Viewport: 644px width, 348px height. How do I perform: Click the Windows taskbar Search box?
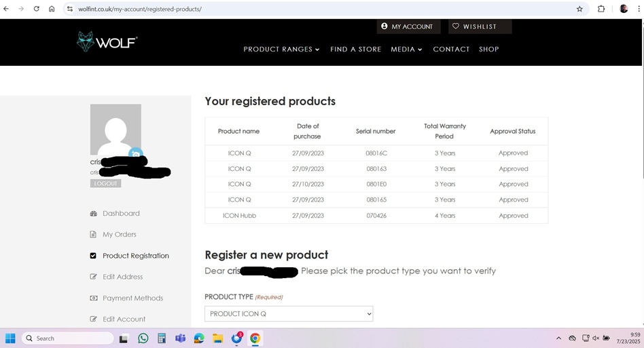click(x=68, y=338)
